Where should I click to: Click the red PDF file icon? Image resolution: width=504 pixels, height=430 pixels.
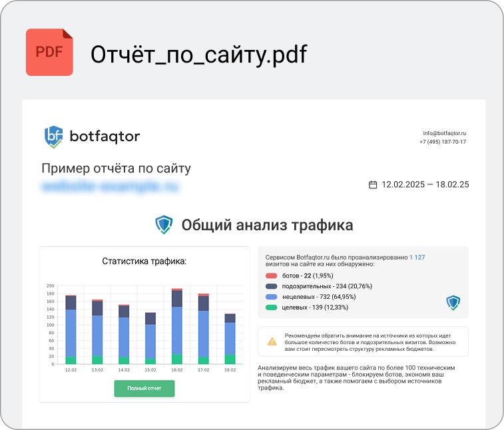tap(49, 53)
